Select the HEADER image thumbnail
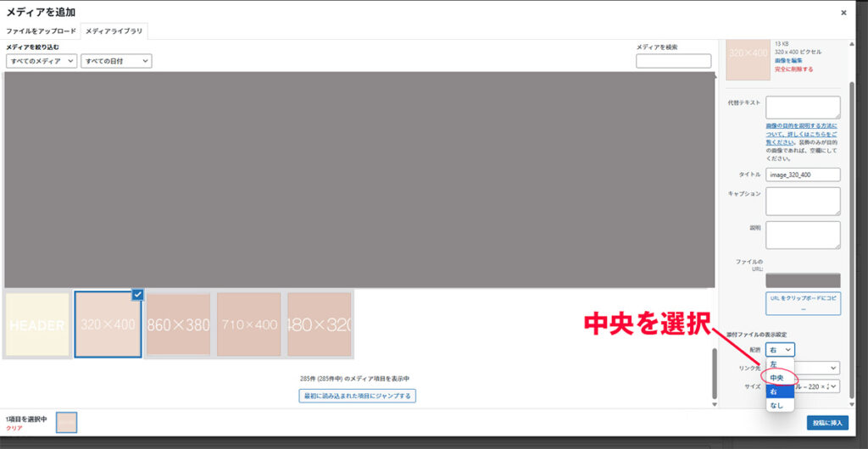 point(37,324)
